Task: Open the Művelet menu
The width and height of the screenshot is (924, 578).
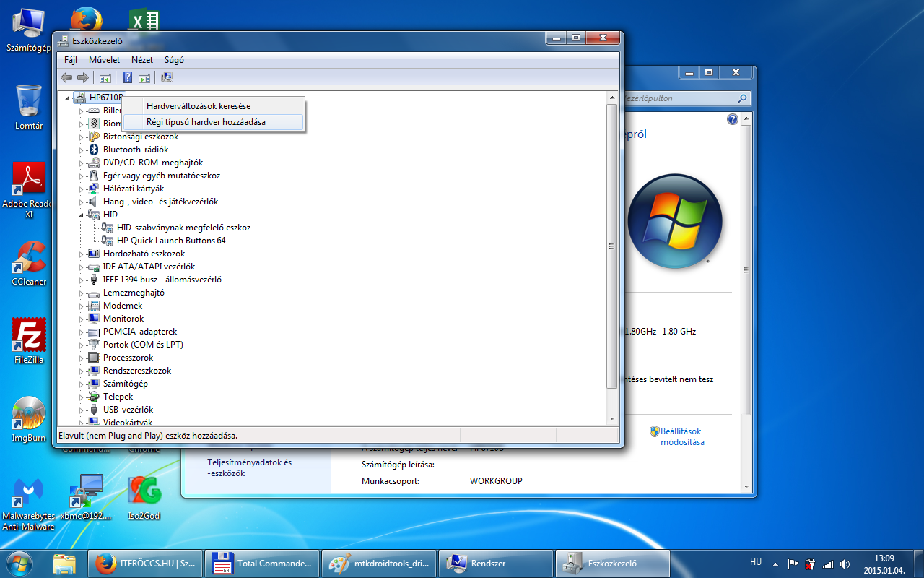Action: (x=104, y=60)
